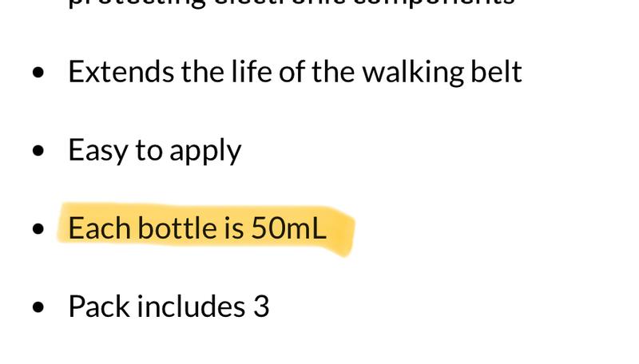Image resolution: width=639 pixels, height=364 pixels.
Task: Click the words "walking belt"
Action: click(442, 72)
